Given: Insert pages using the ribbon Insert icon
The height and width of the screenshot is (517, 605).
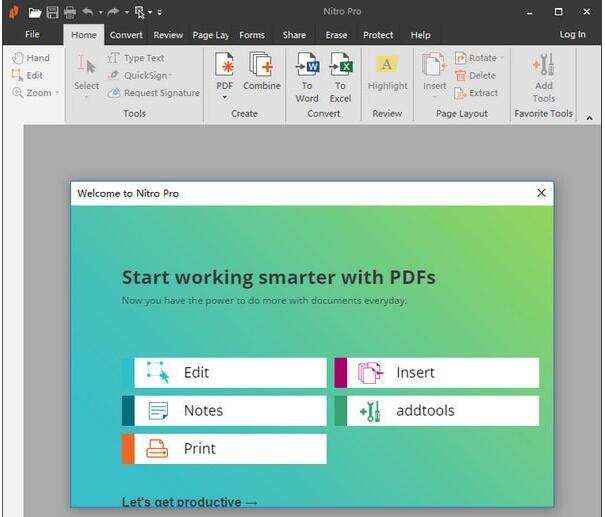Looking at the screenshot, I should 435,71.
